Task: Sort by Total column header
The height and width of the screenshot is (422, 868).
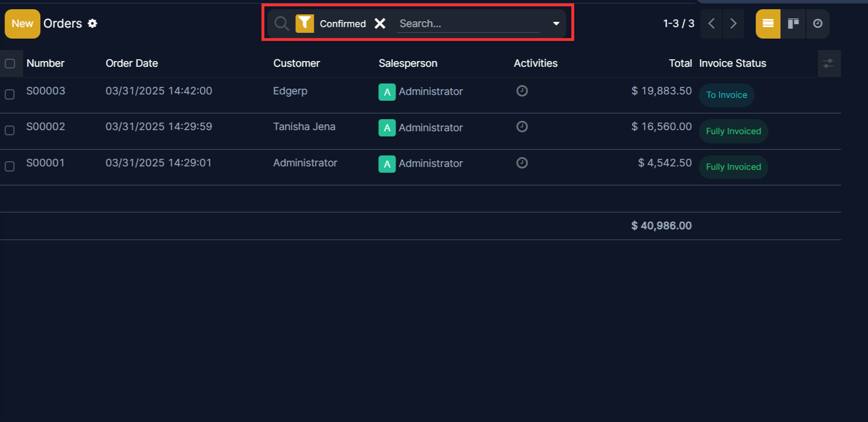Action: 680,63
